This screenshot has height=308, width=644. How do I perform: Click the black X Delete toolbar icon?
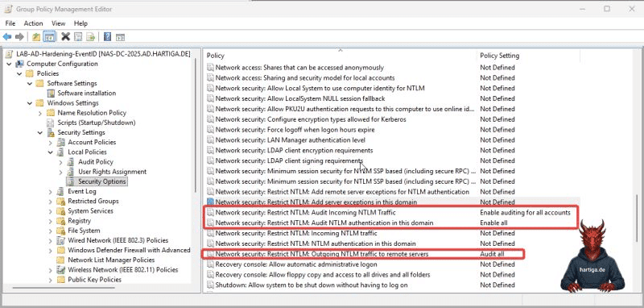point(65,37)
